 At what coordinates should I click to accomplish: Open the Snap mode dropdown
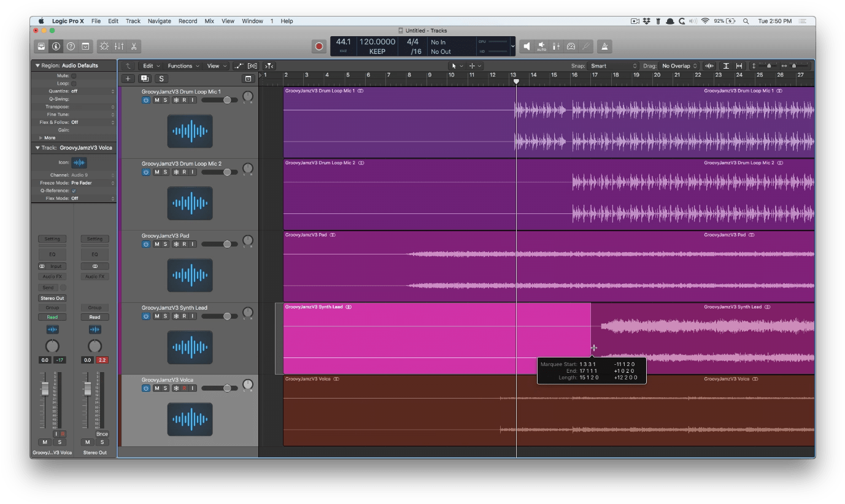pyautogui.click(x=614, y=66)
